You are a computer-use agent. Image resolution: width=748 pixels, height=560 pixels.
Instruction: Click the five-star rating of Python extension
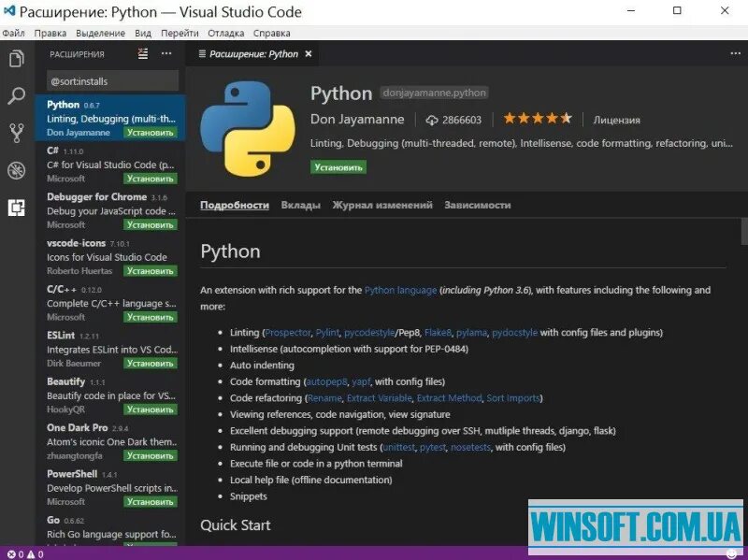tap(538, 119)
